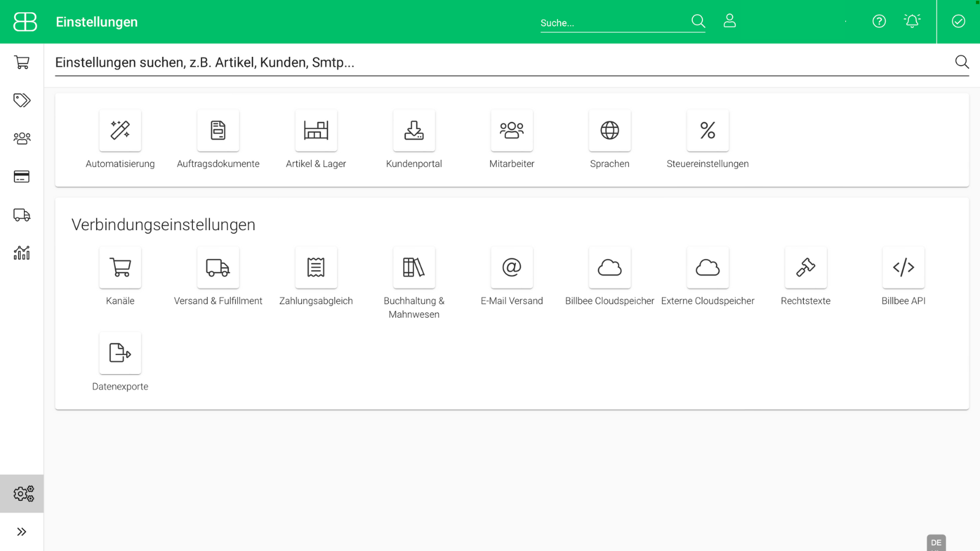The height and width of the screenshot is (551, 980).
Task: Click the Automatisierung label text
Action: pos(120,164)
